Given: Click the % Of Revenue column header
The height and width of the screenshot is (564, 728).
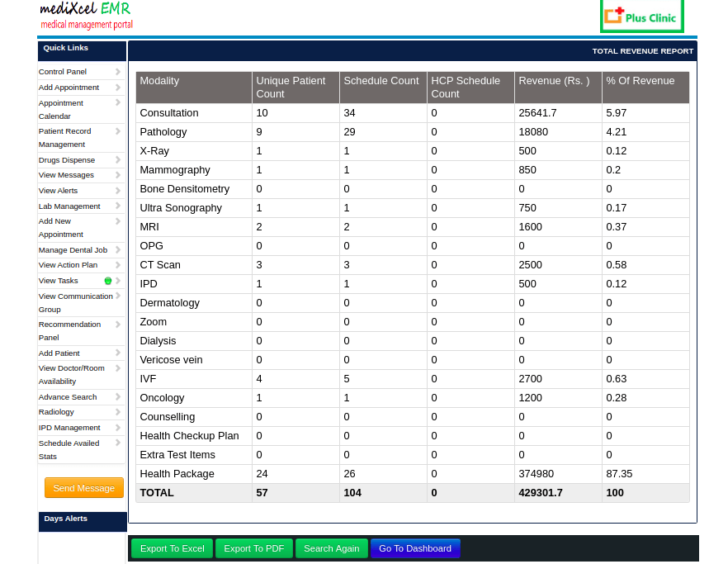Looking at the screenshot, I should click(645, 88).
